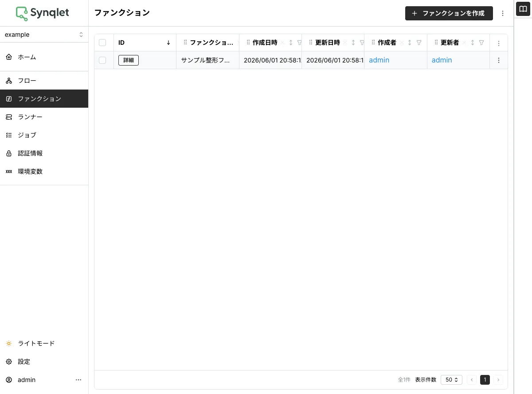The image size is (532, 394).
Task: Select ファンクション in the sidebar
Action: 44,99
